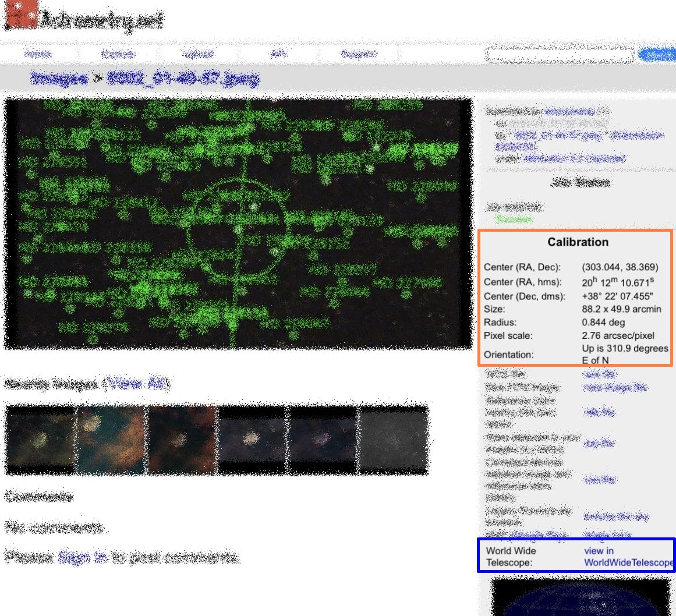Select 'Up is 310.9 degrees E of N'
This screenshot has width=676, height=616.
(x=625, y=354)
